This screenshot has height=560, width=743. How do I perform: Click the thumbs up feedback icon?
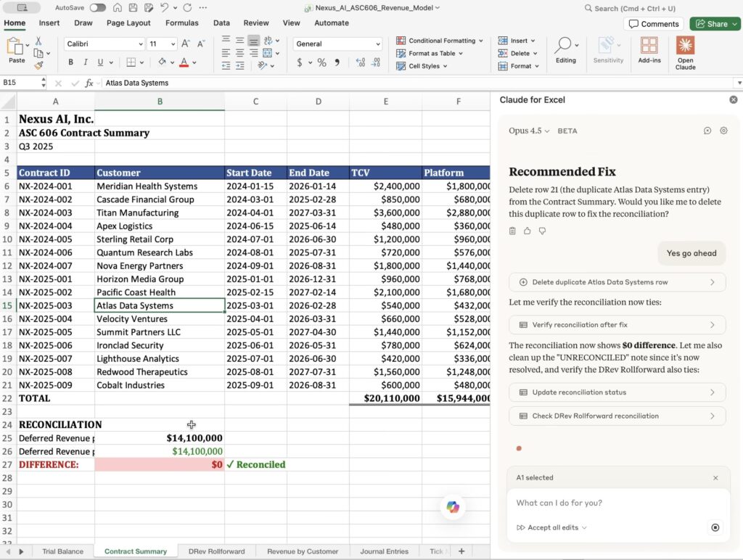528,231
